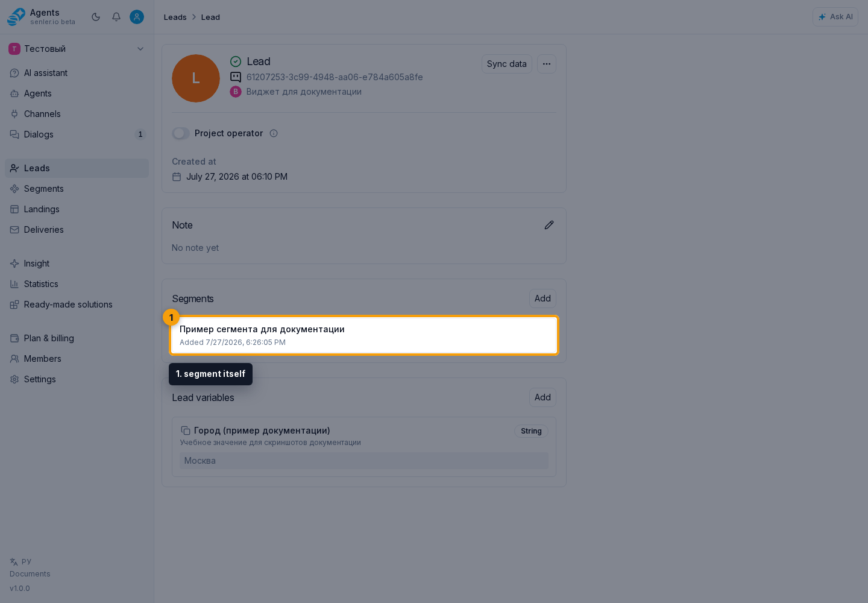
Task: Open user profile avatar
Action: pos(137,17)
